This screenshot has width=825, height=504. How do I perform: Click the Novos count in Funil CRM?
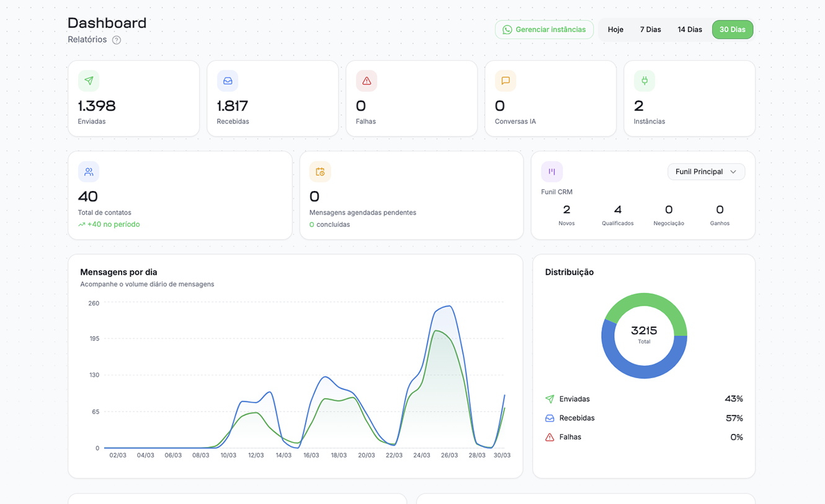click(566, 210)
